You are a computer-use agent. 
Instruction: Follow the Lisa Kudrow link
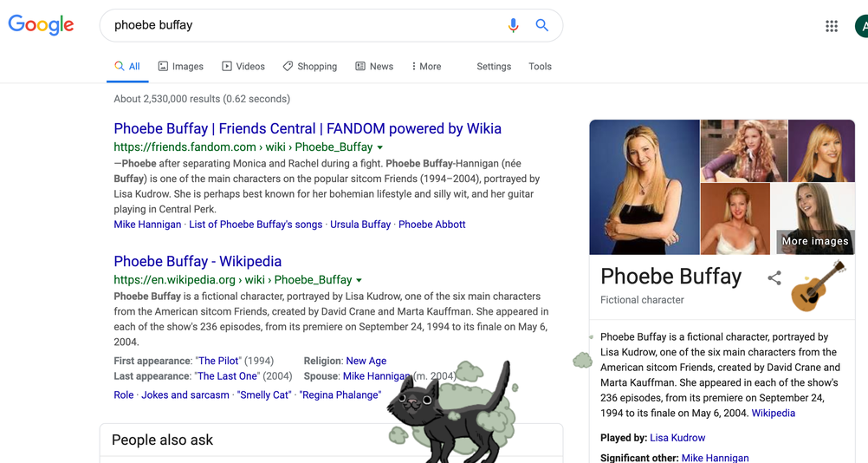(677, 438)
